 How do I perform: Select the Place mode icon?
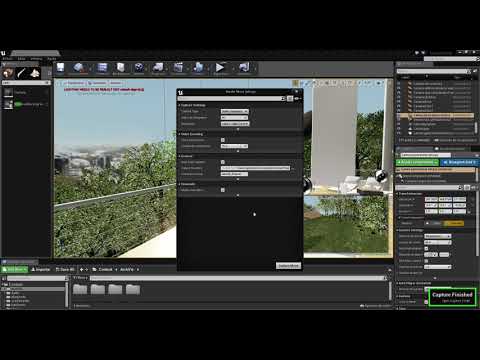point(8,73)
